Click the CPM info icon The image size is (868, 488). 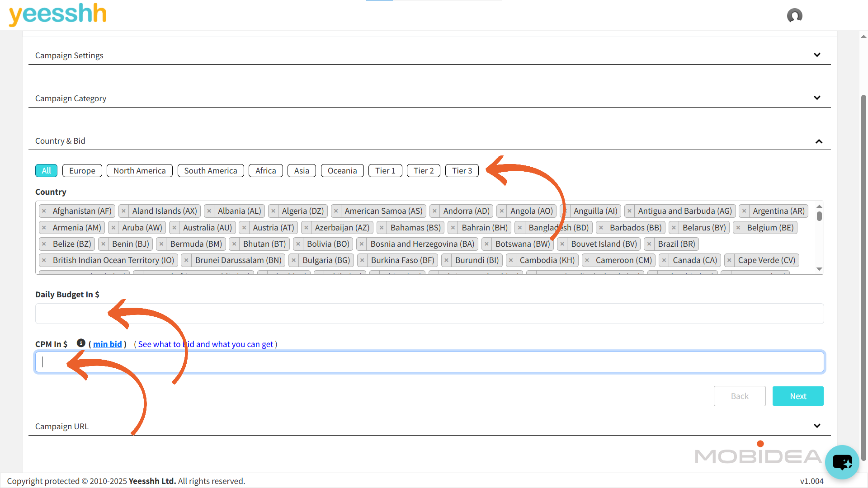[x=81, y=343]
